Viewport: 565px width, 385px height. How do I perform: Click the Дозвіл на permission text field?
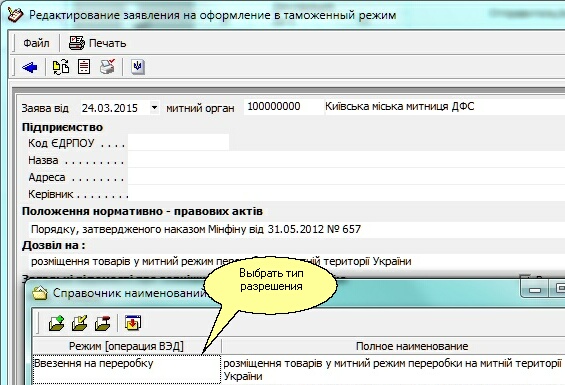click(296, 261)
